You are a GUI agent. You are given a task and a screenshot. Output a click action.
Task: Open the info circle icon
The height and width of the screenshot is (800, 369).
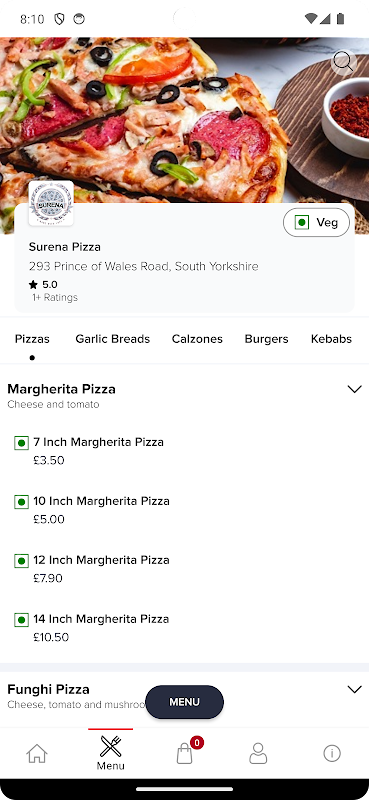332,753
